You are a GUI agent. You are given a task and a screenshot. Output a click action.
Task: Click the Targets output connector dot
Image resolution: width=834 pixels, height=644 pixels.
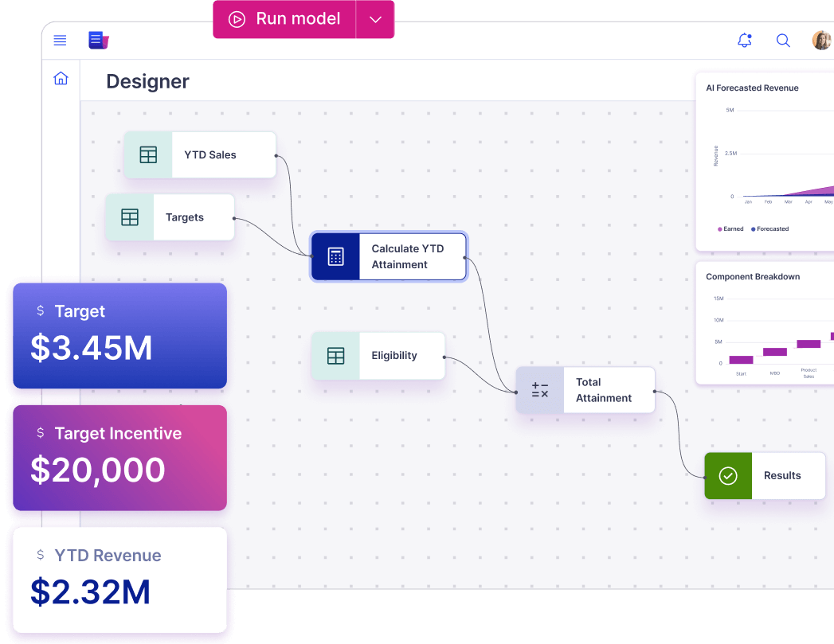coord(234,218)
